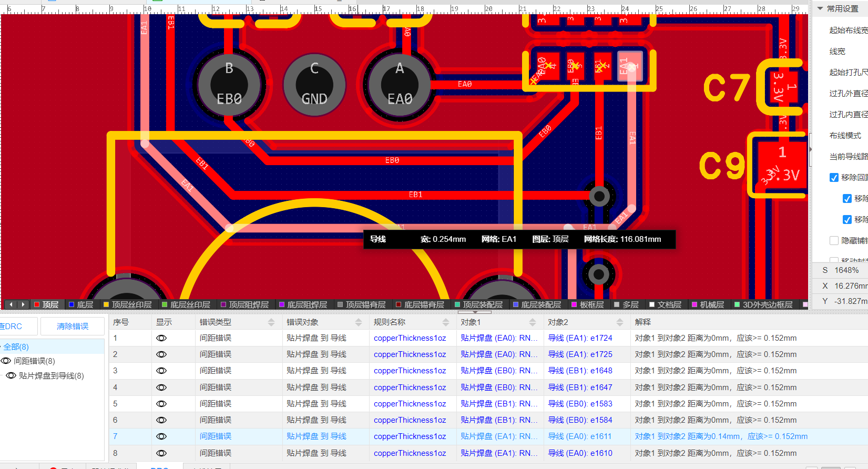Click the zoom value 1648% field
868x469 pixels.
click(x=846, y=270)
